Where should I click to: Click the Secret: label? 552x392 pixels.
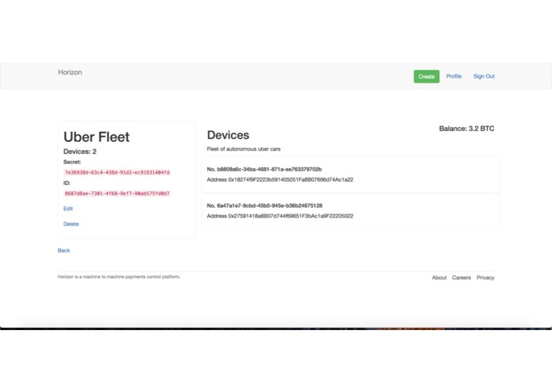(x=72, y=162)
